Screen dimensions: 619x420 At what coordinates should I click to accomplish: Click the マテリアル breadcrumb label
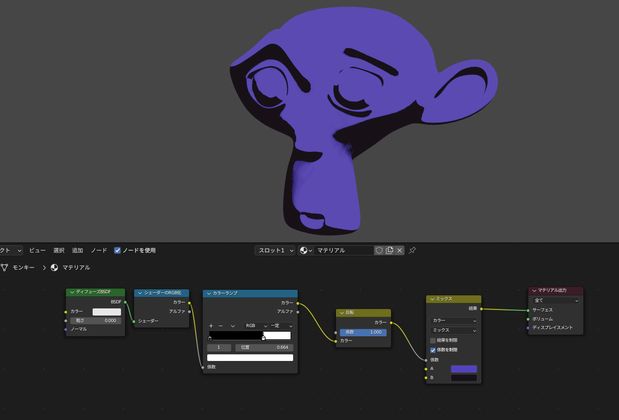pyautogui.click(x=76, y=268)
